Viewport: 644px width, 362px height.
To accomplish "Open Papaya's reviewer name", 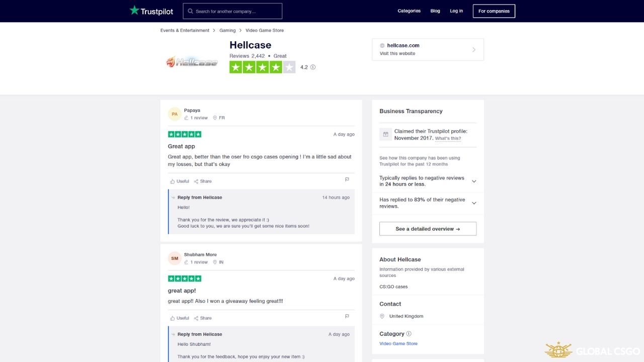I will [192, 111].
